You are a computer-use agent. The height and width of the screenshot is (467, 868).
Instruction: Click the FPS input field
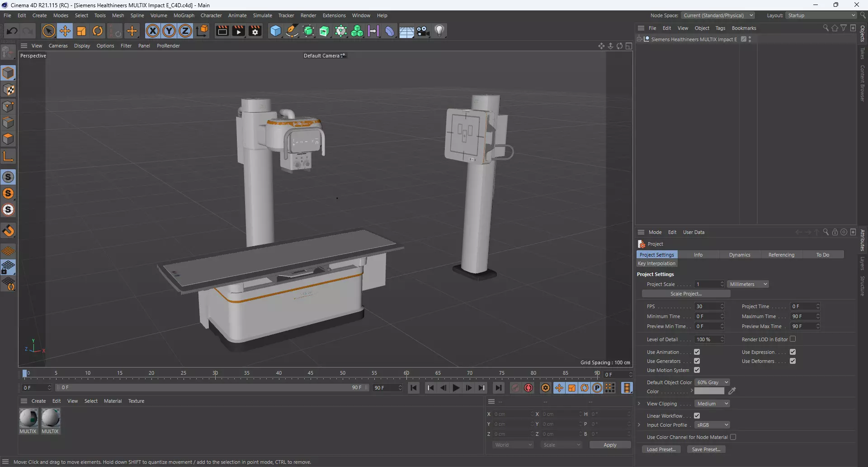click(x=707, y=306)
